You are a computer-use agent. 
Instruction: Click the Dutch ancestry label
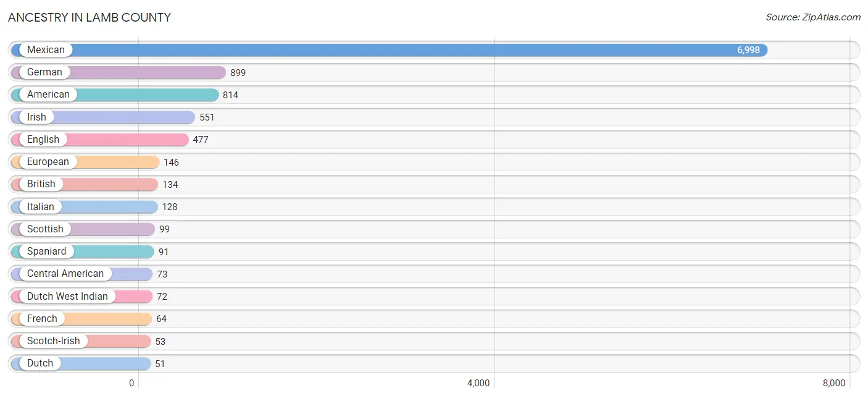click(x=40, y=363)
